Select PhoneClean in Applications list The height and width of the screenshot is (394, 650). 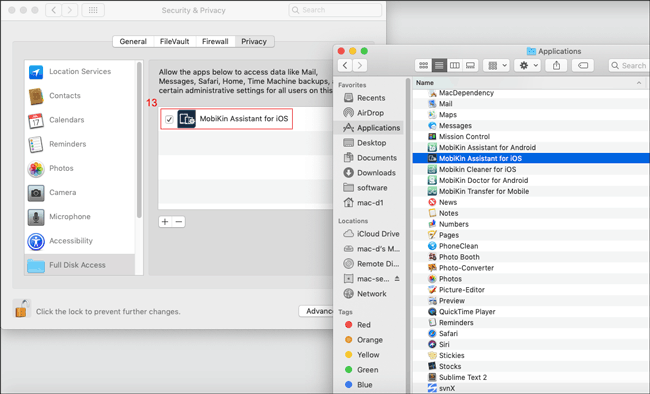tap(531, 246)
